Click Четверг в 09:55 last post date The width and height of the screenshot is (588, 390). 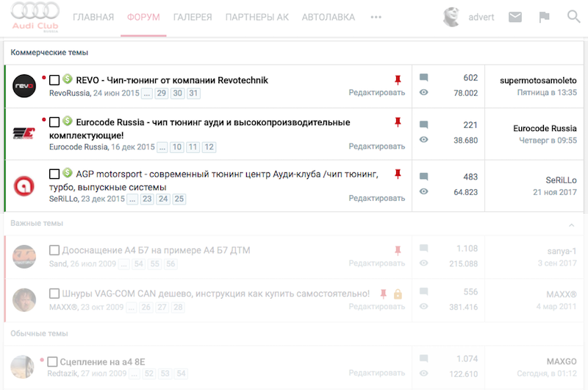click(548, 141)
